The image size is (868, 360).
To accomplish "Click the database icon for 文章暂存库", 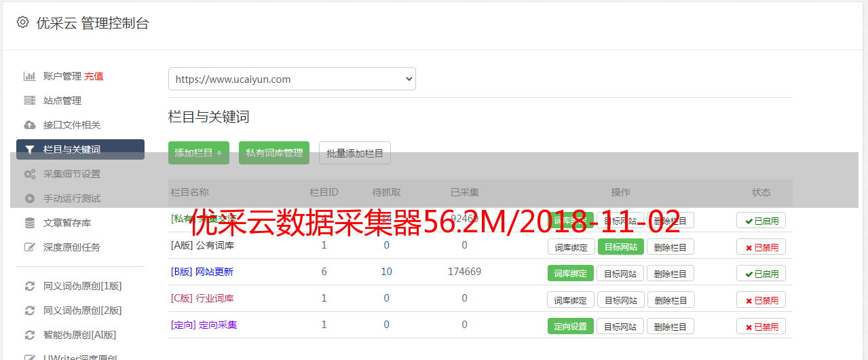I will pyautogui.click(x=29, y=223).
